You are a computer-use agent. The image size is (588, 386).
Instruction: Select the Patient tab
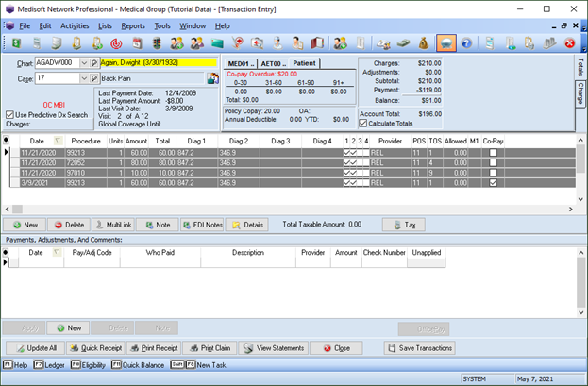pos(304,63)
